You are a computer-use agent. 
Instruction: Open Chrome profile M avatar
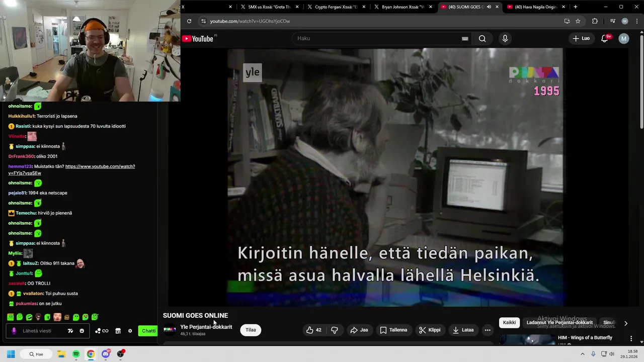pos(625,21)
